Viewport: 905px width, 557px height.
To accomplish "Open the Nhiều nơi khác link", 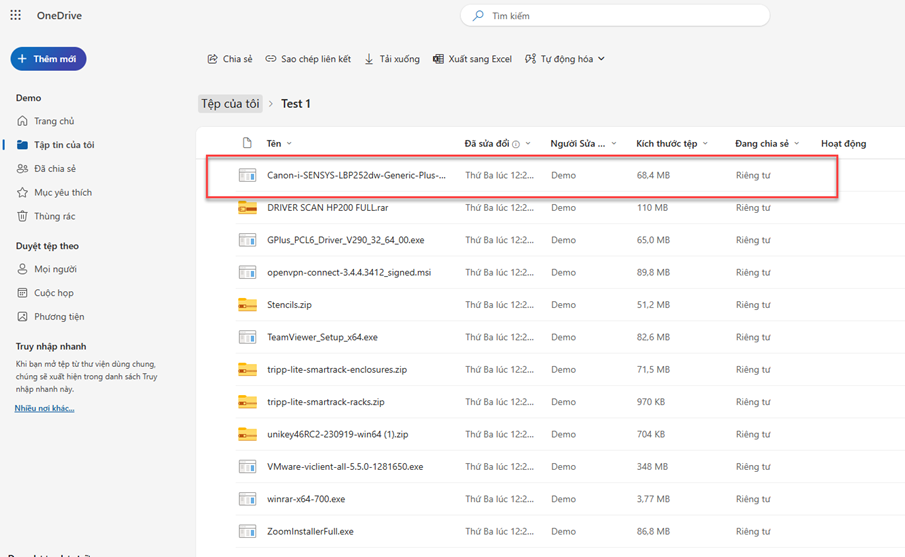I will point(44,408).
